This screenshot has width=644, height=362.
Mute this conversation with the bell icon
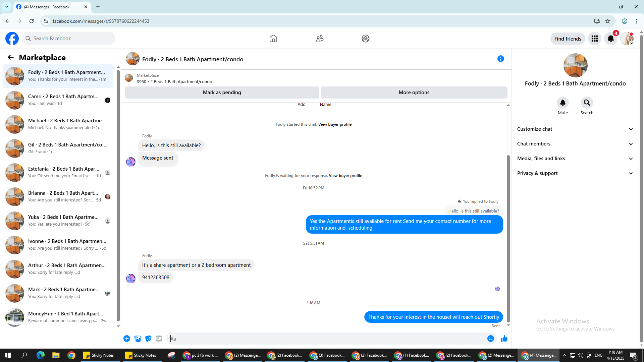563,103
